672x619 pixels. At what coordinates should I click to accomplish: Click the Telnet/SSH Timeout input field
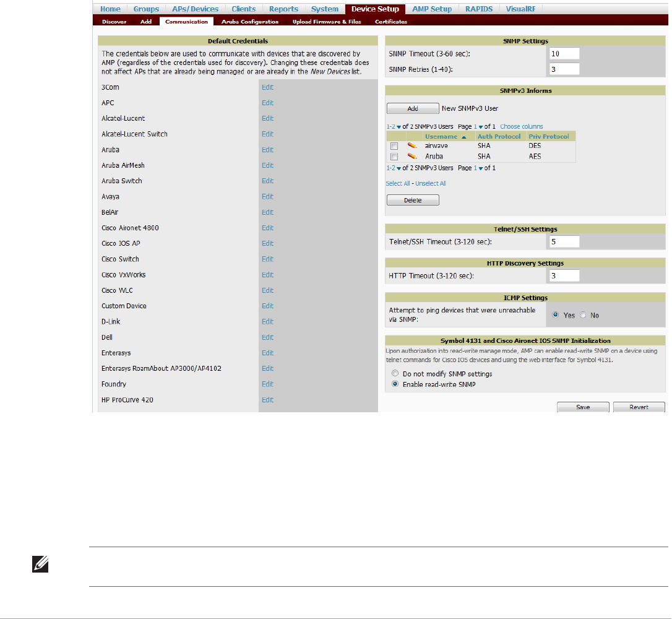[x=564, y=242]
